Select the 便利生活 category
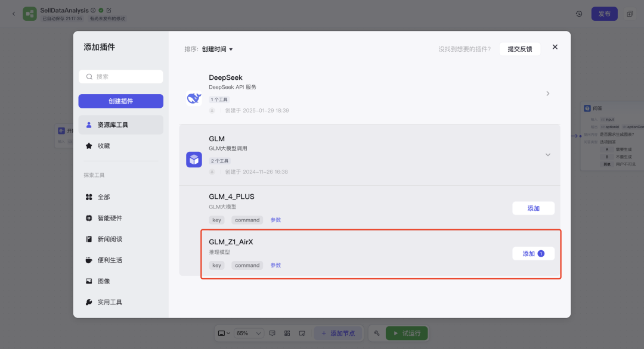644x349 pixels. 120,260
